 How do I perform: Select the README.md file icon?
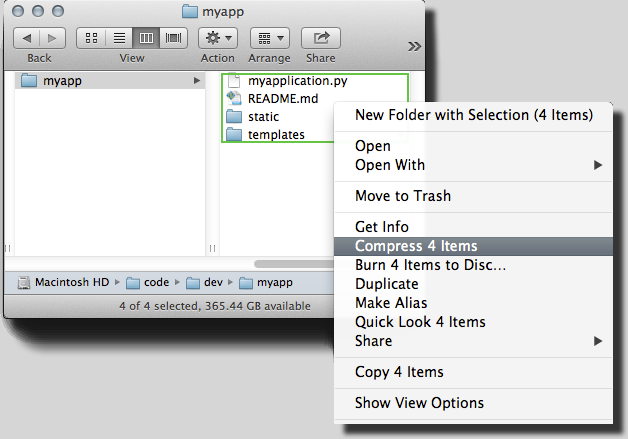[235, 99]
